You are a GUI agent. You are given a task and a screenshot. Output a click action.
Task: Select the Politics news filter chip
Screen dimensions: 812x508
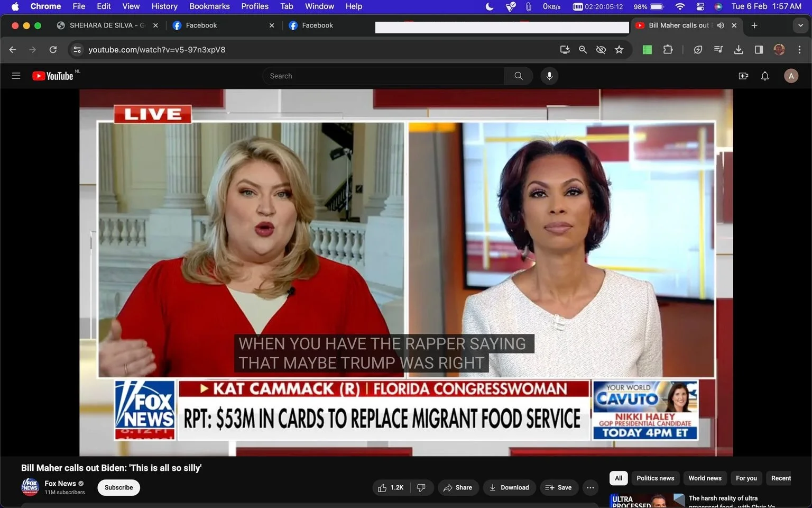[x=655, y=478]
